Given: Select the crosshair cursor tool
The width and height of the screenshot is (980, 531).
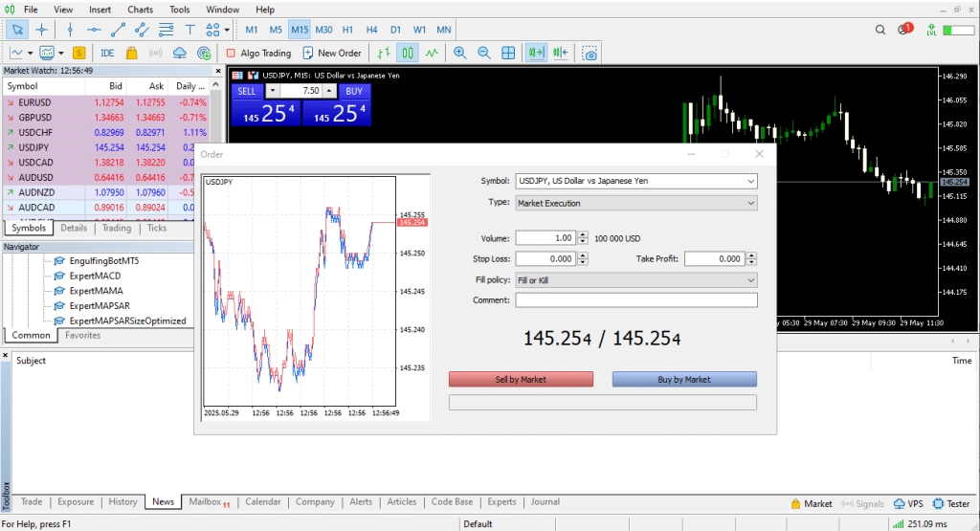Looking at the screenshot, I should tap(41, 30).
